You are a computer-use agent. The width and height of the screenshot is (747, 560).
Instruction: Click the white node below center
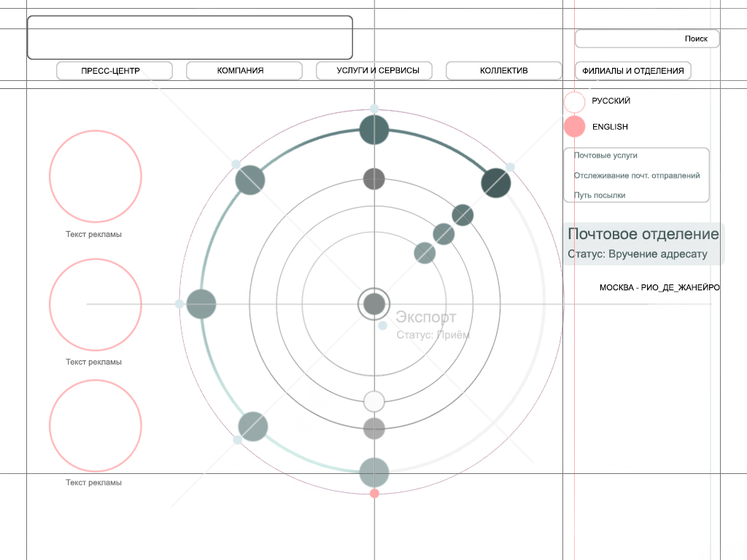(374, 401)
